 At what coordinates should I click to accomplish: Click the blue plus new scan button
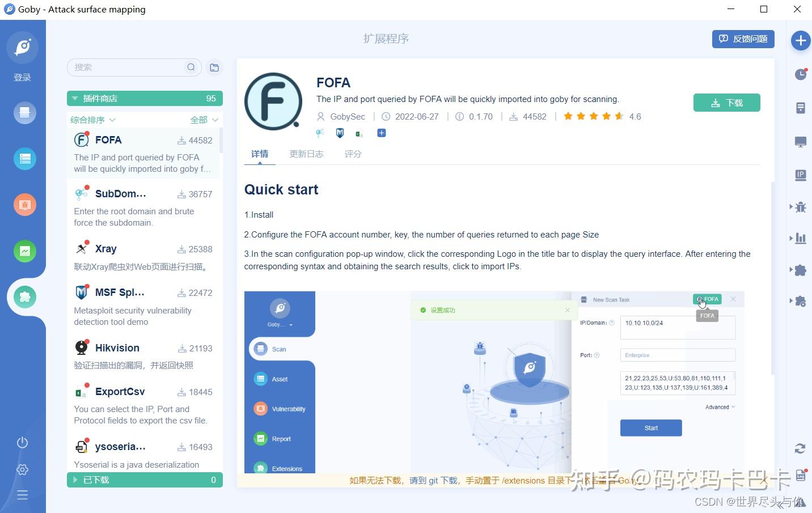(x=801, y=41)
